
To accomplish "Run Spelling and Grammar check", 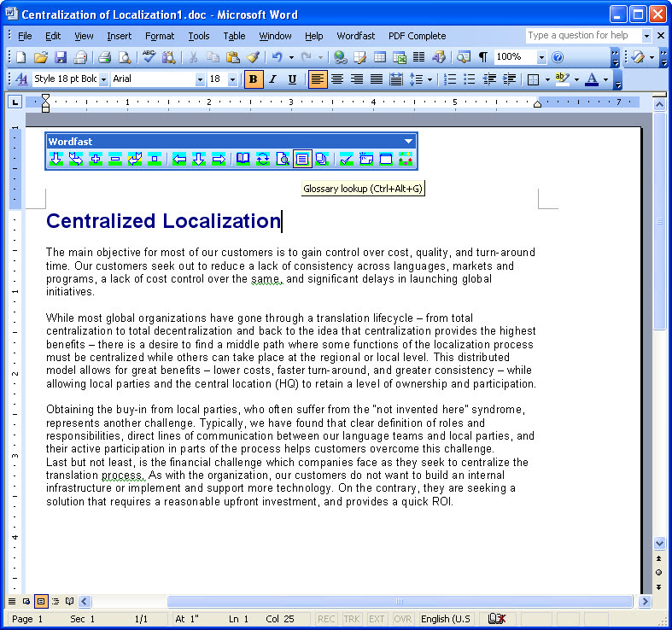I will 149,57.
